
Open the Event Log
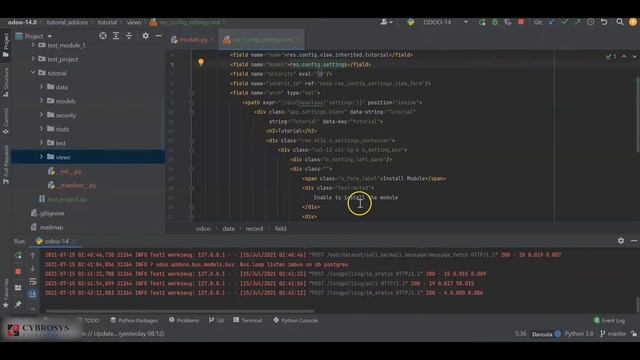click(x=609, y=320)
